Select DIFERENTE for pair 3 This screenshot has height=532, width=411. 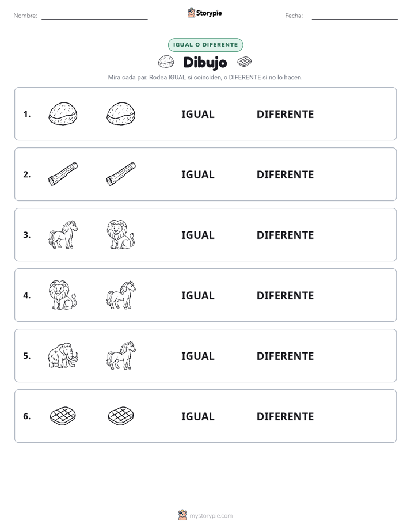(x=285, y=235)
